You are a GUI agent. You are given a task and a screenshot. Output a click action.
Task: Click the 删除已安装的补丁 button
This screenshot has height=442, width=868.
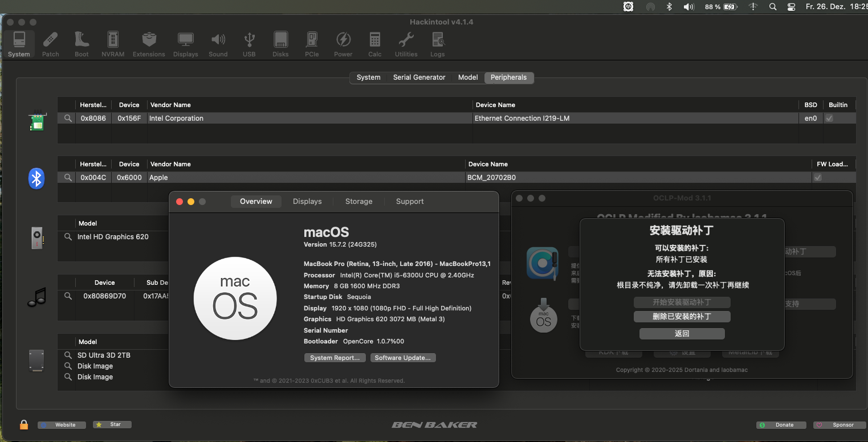tap(682, 317)
